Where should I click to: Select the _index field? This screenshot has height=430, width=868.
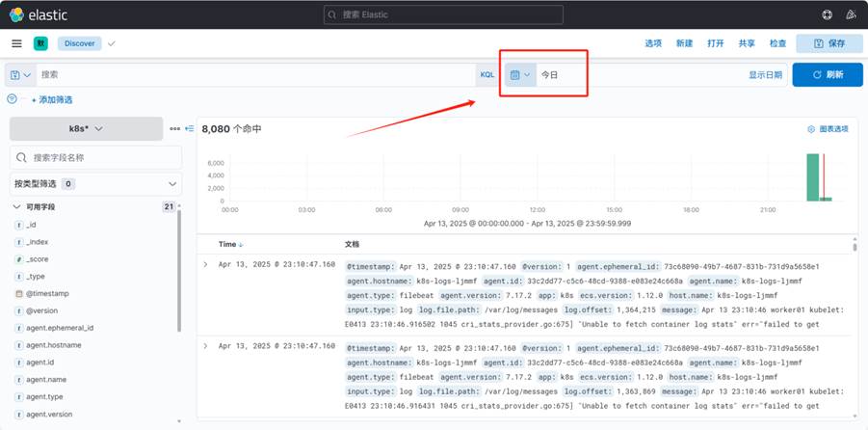coord(37,242)
